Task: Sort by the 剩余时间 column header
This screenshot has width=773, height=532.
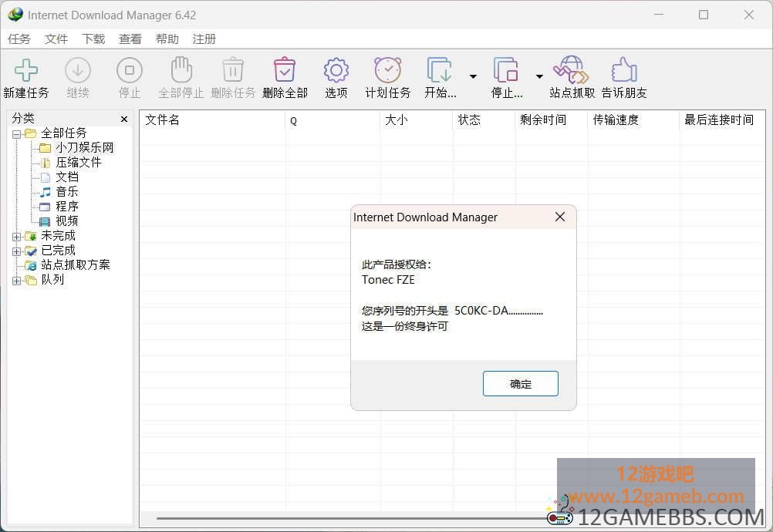Action: (x=552, y=120)
